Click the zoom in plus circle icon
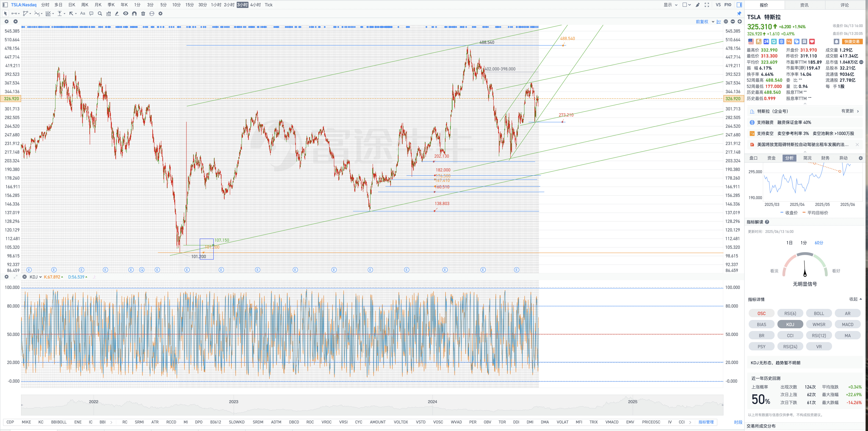868x431 pixels. click(x=740, y=22)
